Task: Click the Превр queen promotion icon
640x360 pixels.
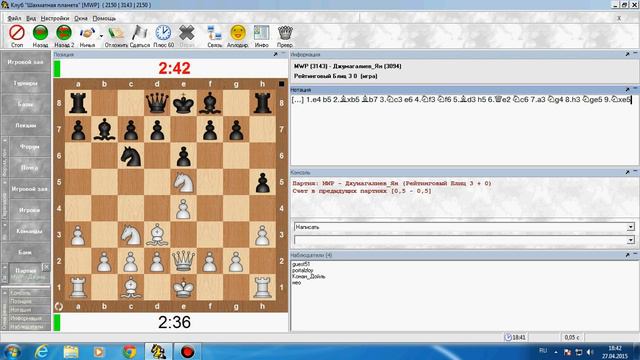Action: coord(285,33)
